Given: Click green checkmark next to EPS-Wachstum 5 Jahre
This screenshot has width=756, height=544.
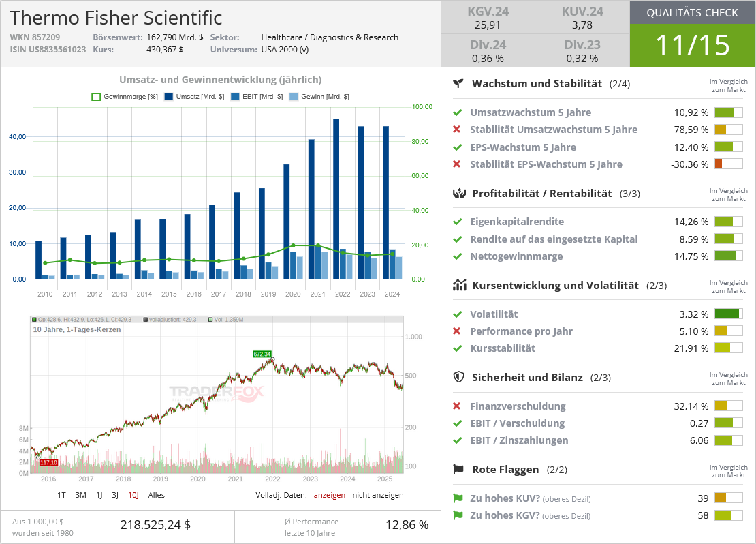Looking at the screenshot, I should (x=458, y=147).
